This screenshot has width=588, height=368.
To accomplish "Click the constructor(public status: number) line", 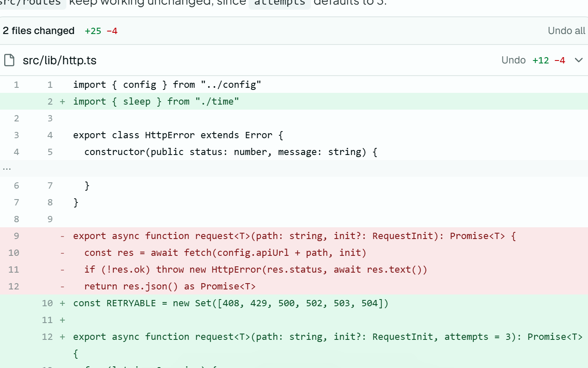I will pos(294,152).
